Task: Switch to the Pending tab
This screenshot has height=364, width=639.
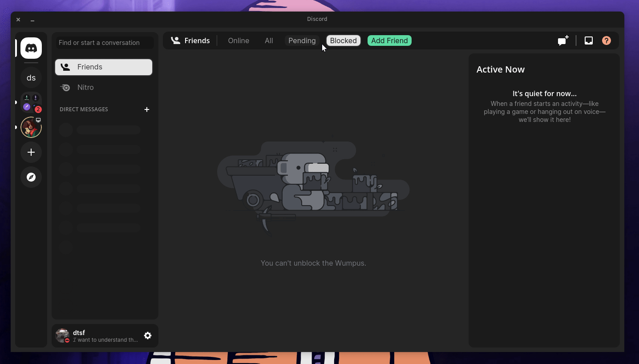Action: pyautogui.click(x=302, y=40)
